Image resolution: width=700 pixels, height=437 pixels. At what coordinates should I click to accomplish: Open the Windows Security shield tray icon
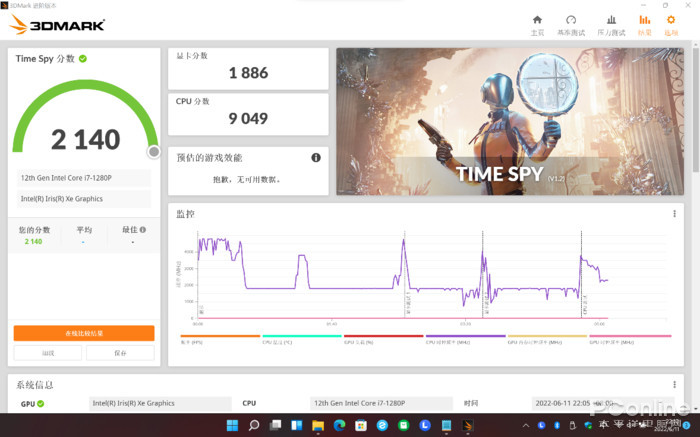tap(588, 425)
